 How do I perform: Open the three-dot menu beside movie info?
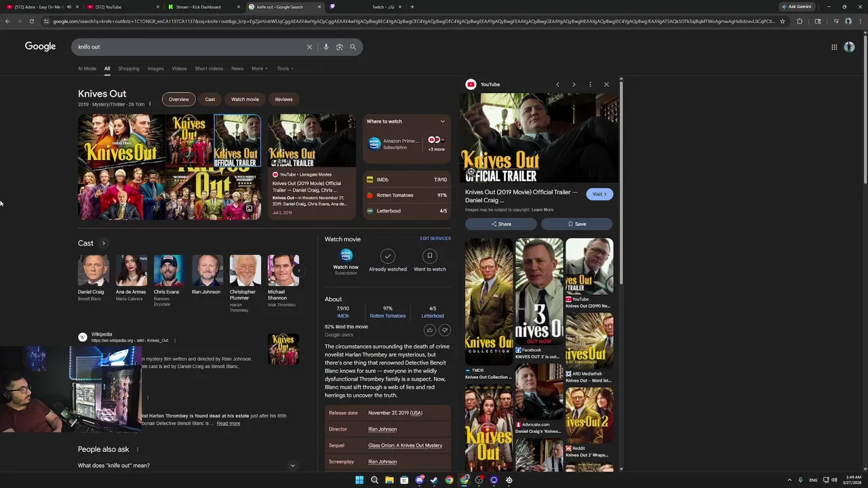150,104
